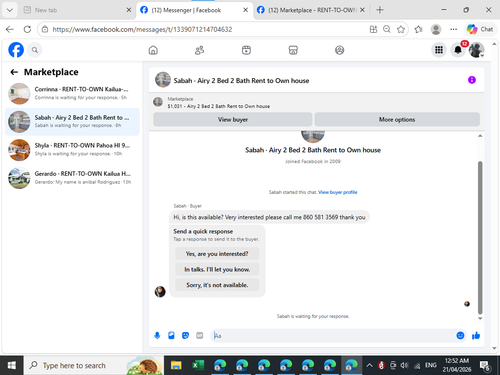
Task: Open File Explorer from the taskbar
Action: pos(176,365)
